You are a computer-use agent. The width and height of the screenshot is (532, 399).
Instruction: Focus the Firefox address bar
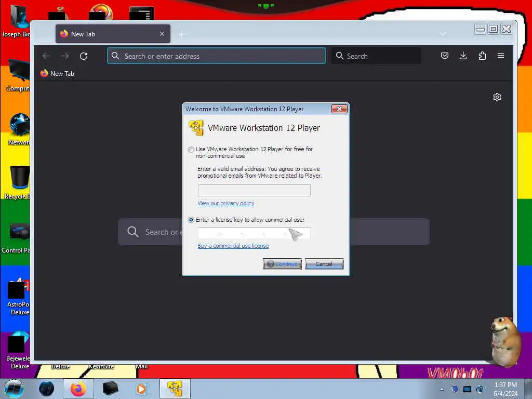click(x=216, y=56)
